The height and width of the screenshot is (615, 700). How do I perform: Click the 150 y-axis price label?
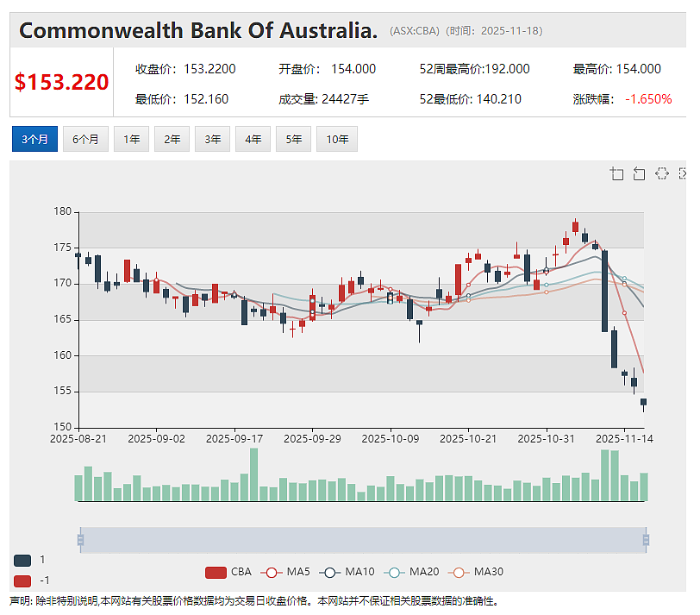point(62,427)
